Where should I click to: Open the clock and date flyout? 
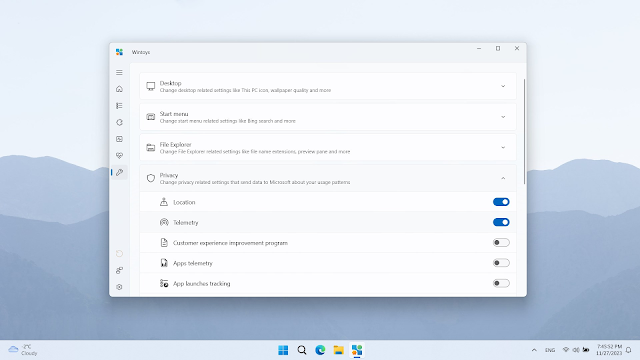coord(609,350)
